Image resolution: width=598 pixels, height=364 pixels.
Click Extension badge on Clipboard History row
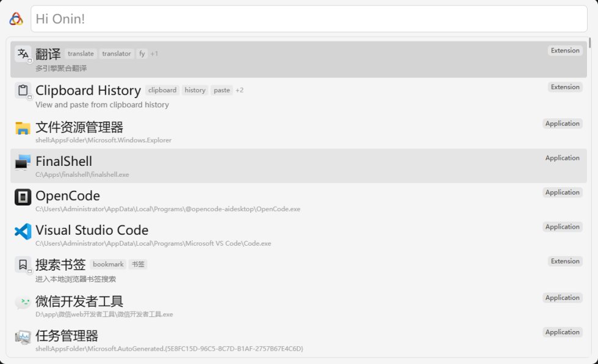coord(565,87)
